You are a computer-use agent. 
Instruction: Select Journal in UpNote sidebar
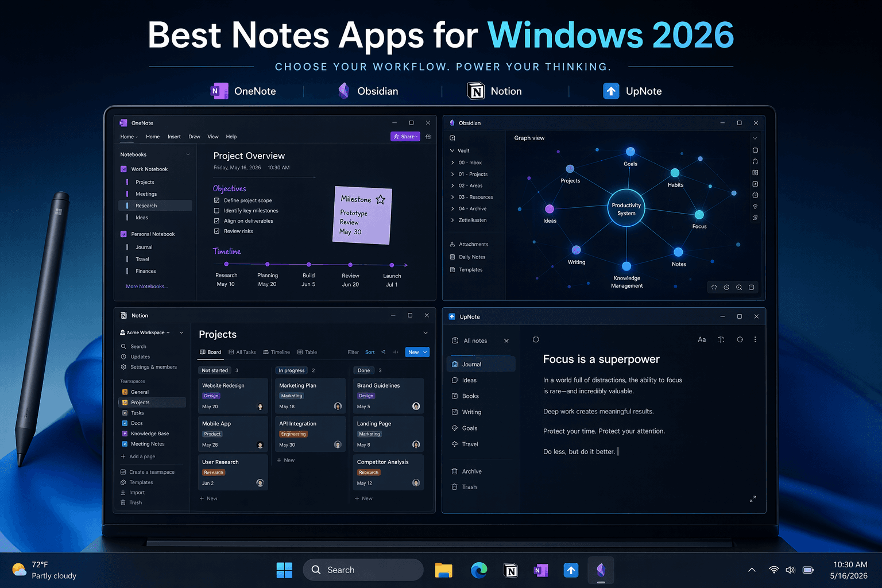[481, 364]
